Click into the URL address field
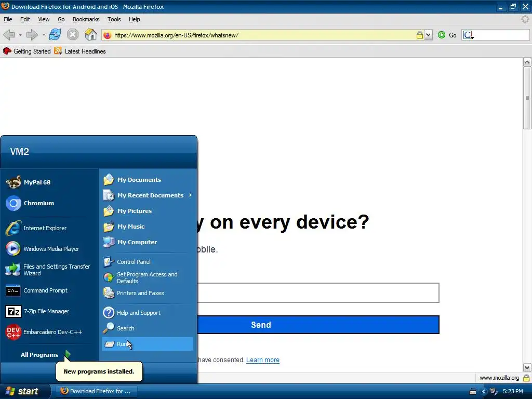Viewport: 532px width, 399px height. [x=263, y=35]
